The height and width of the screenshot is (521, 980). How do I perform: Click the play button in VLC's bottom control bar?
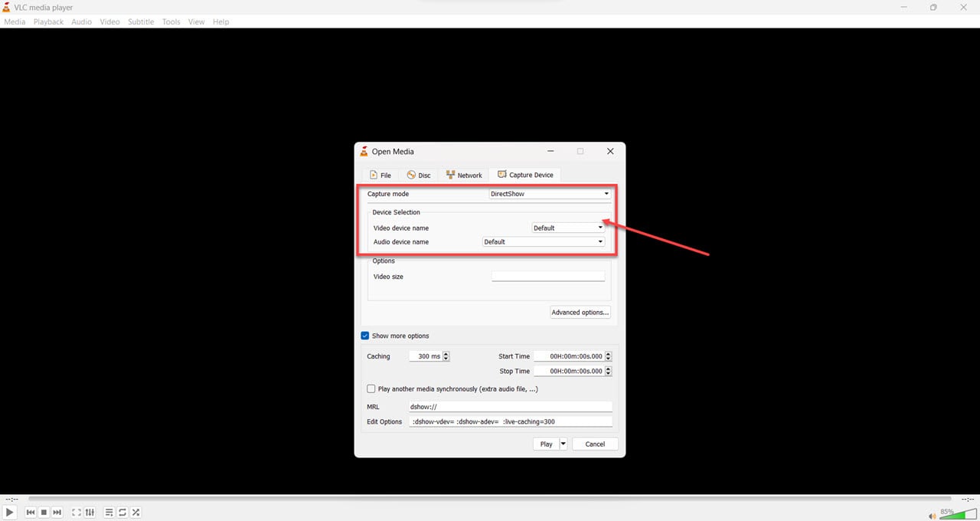pyautogui.click(x=9, y=512)
